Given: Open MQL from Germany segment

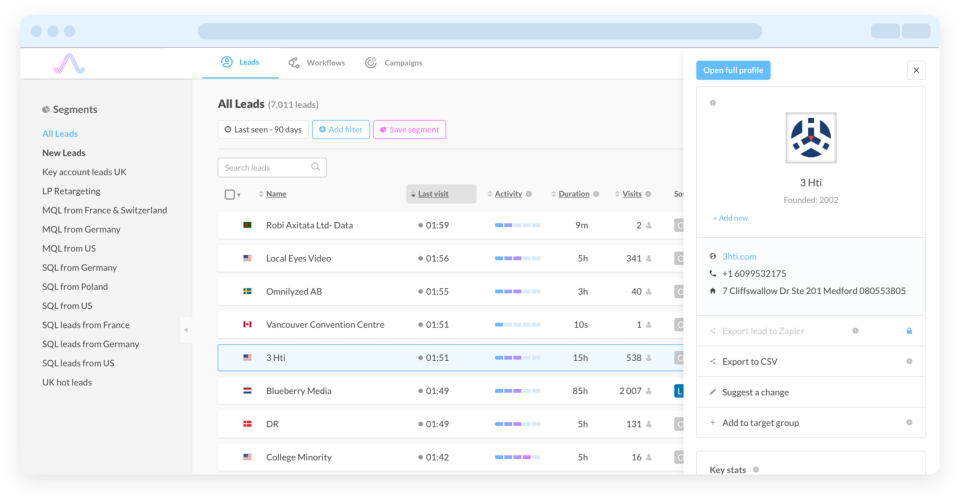Looking at the screenshot, I should pyautogui.click(x=81, y=229).
